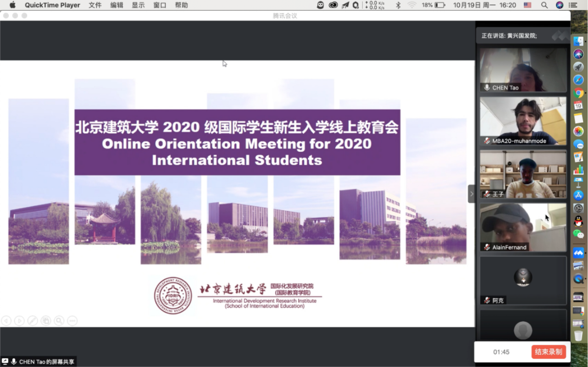
Task: Open the slide overview grid icon
Action: (x=46, y=321)
